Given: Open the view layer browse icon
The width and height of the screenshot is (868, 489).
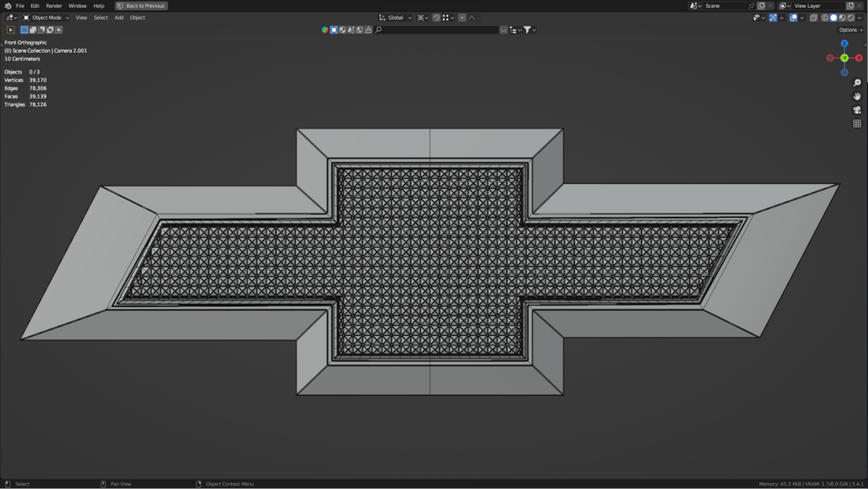Looking at the screenshot, I should (x=784, y=5).
